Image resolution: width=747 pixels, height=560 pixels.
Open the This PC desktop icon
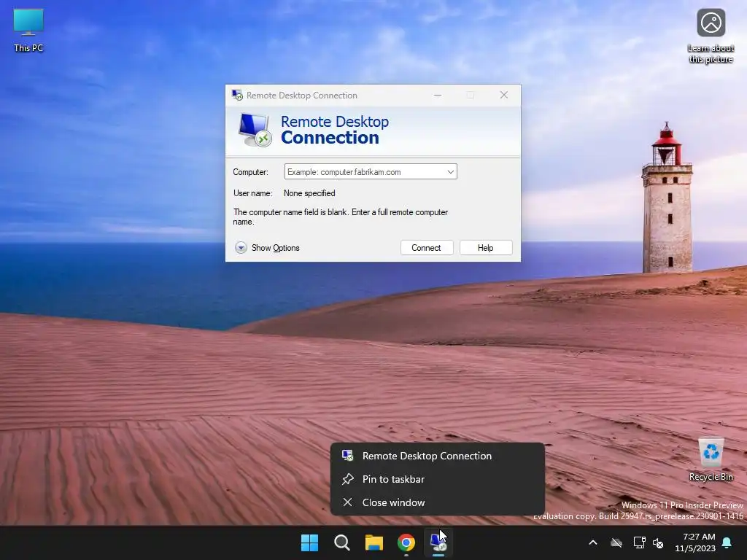click(x=28, y=29)
